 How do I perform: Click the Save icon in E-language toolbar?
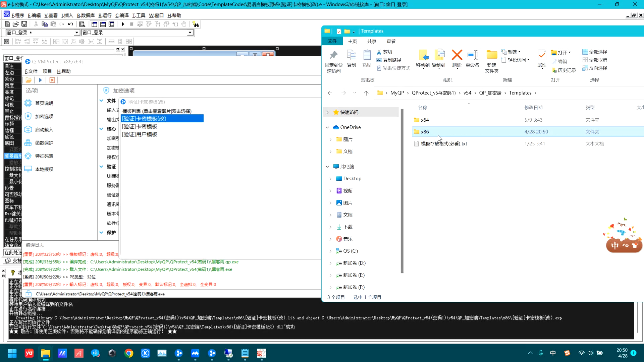pos(24,24)
